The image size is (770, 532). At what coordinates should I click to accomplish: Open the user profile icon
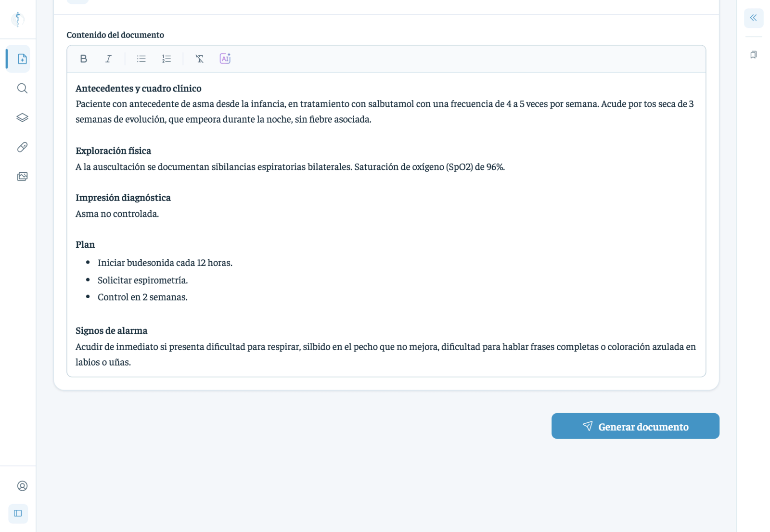coord(22,486)
